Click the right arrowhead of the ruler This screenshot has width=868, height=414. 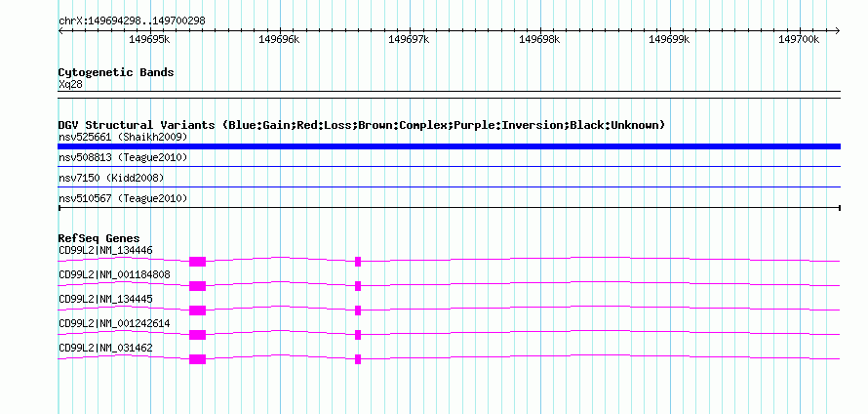838,31
